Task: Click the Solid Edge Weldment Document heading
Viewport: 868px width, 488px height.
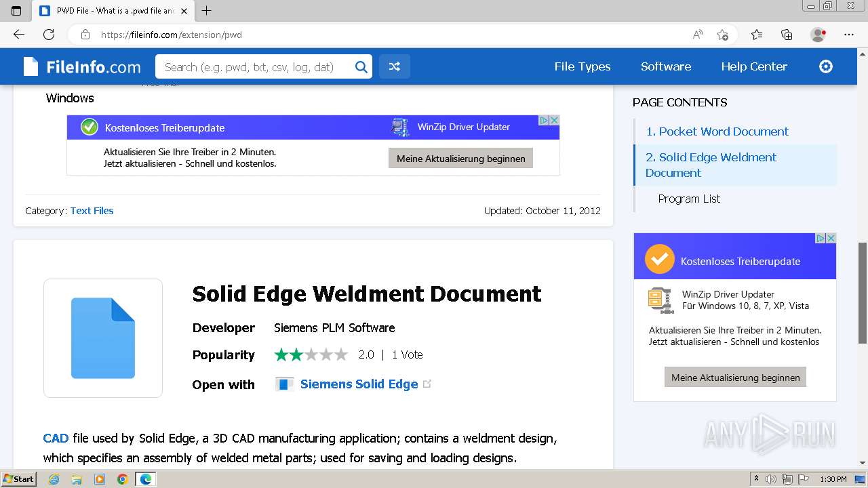Action: [367, 294]
